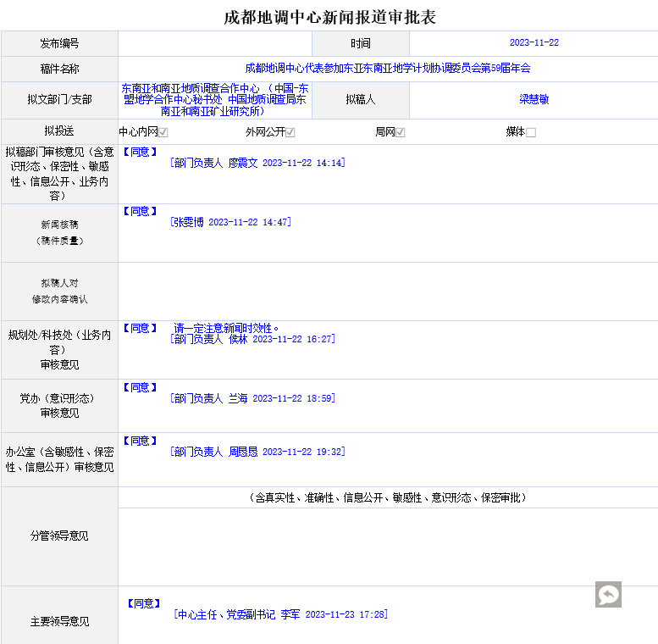658x644 pixels.
Task: Click the 东南亚和南亚地质调查合作中心 department text
Action: pyautogui.click(x=215, y=99)
